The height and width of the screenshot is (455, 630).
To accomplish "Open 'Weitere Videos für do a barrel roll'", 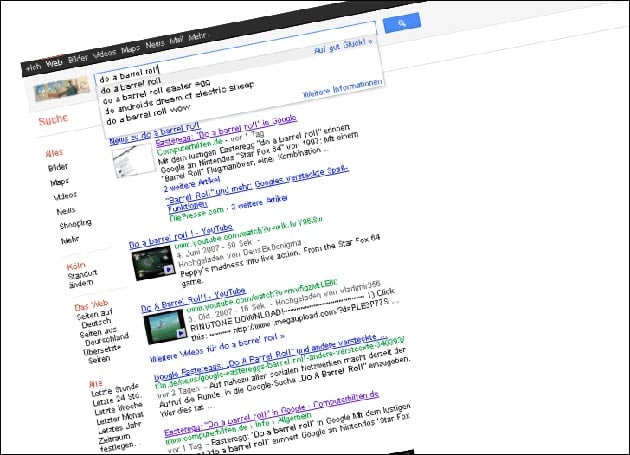I will [217, 347].
